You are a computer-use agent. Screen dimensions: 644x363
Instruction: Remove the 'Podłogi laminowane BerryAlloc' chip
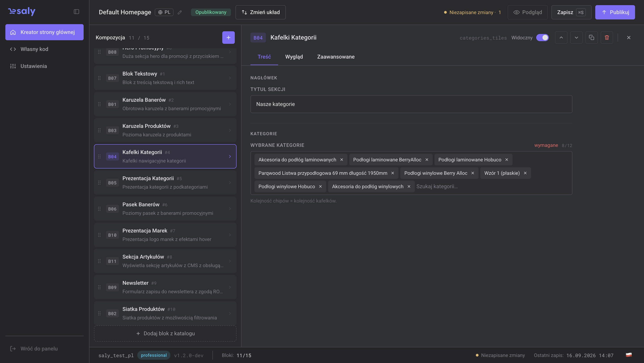(427, 160)
